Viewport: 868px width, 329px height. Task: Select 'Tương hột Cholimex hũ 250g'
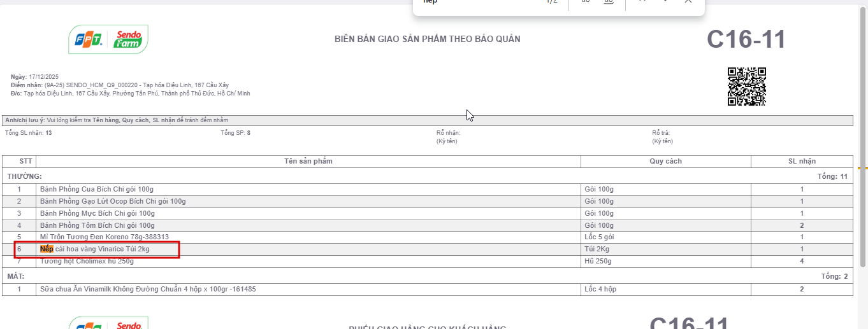pos(87,261)
